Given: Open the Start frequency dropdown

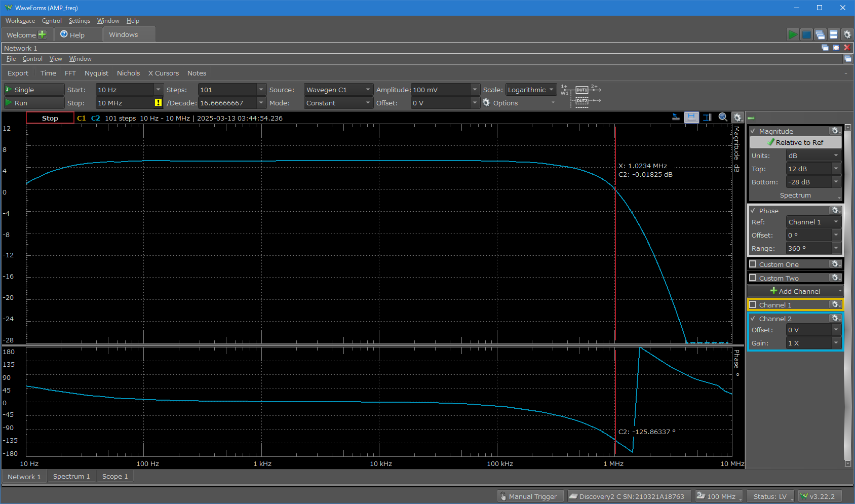Looking at the screenshot, I should (x=159, y=90).
